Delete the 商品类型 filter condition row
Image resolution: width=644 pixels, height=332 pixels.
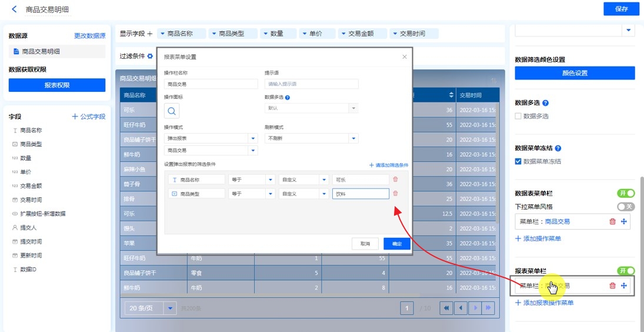coord(395,194)
